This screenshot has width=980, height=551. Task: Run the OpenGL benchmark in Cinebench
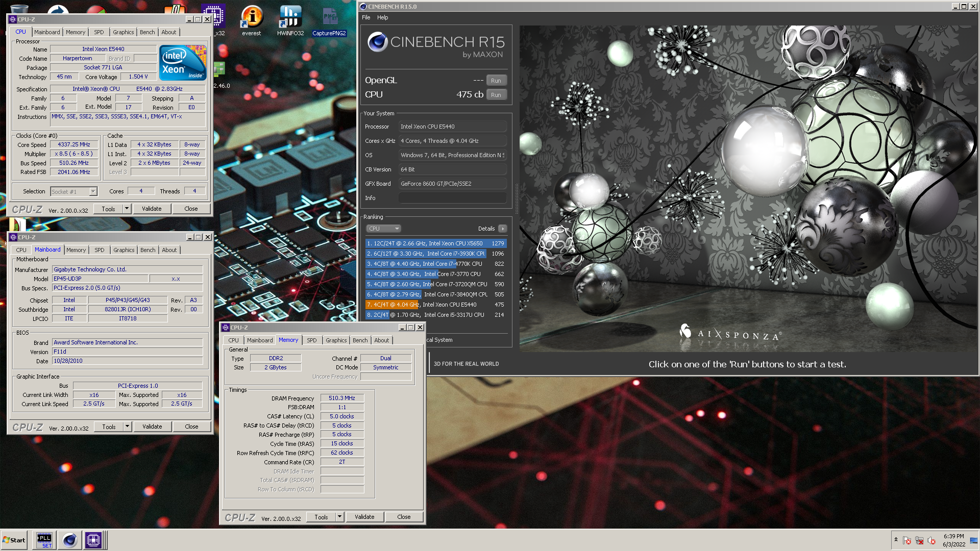tap(496, 81)
